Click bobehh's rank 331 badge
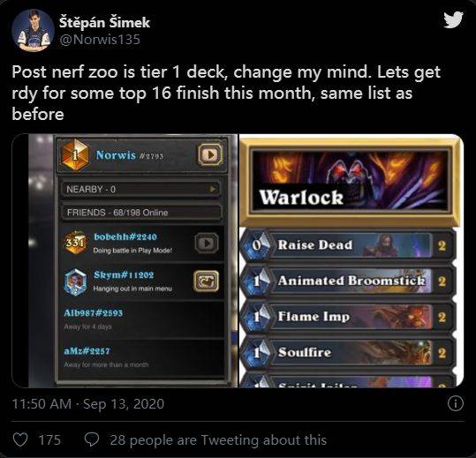The height and width of the screenshot is (458, 476). [x=75, y=243]
